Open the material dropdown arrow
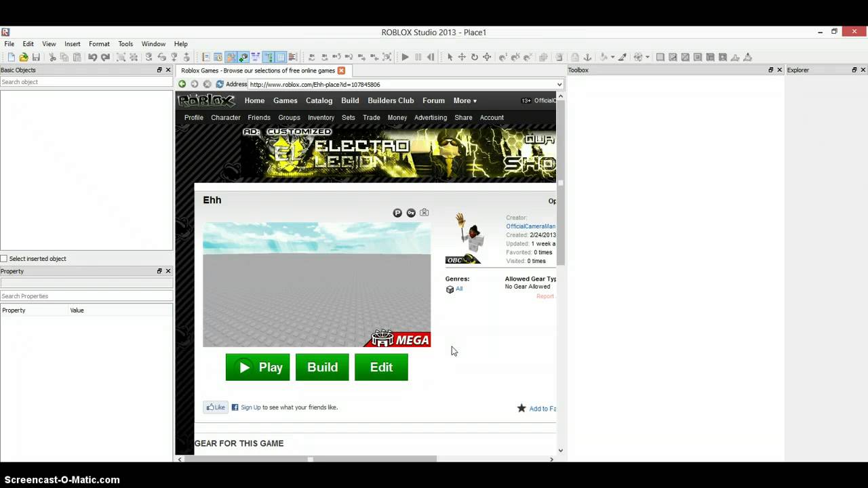Viewport: 868px width, 488px height. (648, 57)
